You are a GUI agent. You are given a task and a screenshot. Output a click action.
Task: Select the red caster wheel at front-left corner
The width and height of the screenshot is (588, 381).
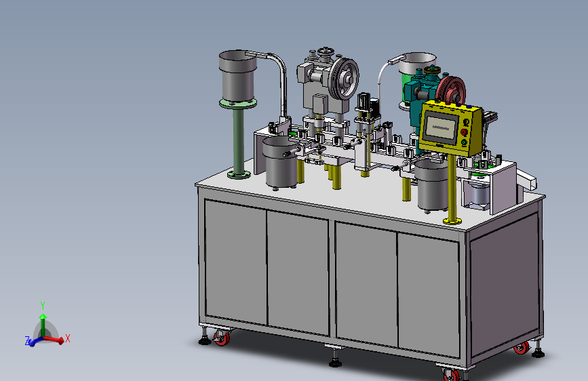[222, 338]
